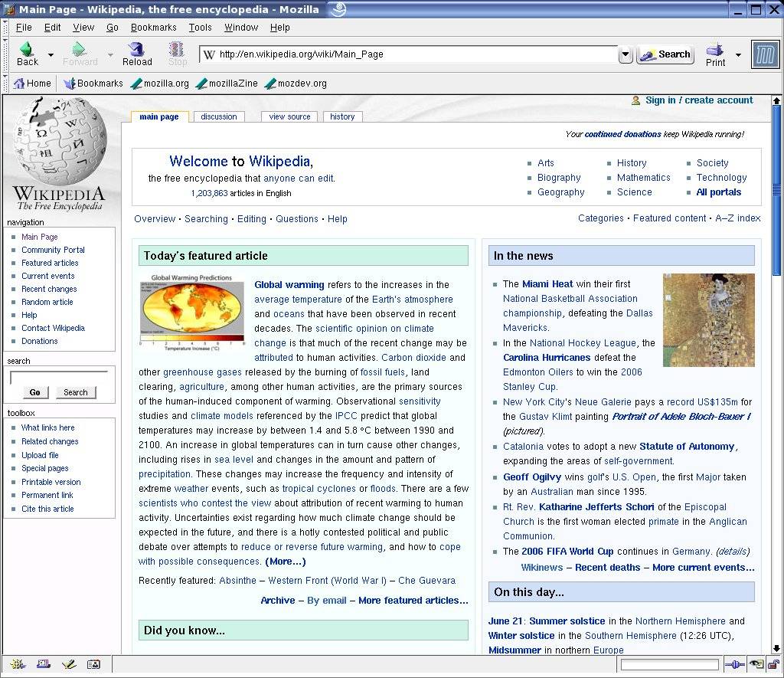Viewport: 784px width, 678px height.
Task: Click the Mozilla throbber logo icon
Action: pyautogui.click(x=766, y=54)
